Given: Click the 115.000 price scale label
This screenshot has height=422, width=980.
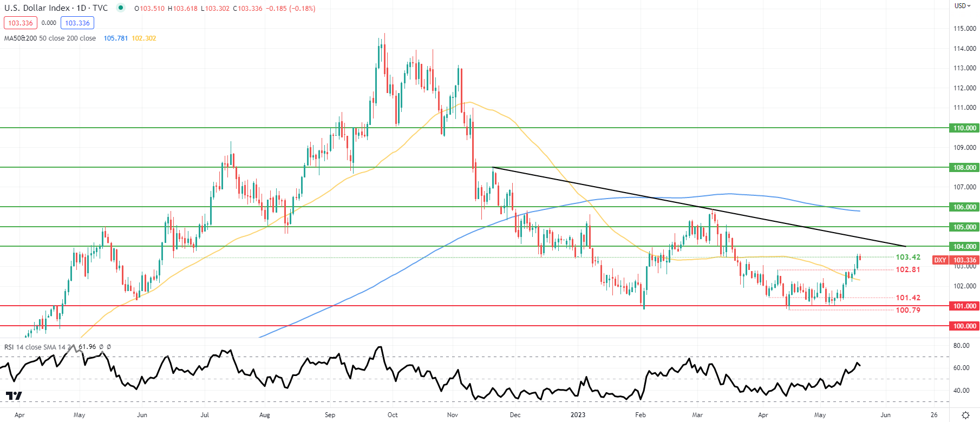Looking at the screenshot, I should click(x=965, y=29).
